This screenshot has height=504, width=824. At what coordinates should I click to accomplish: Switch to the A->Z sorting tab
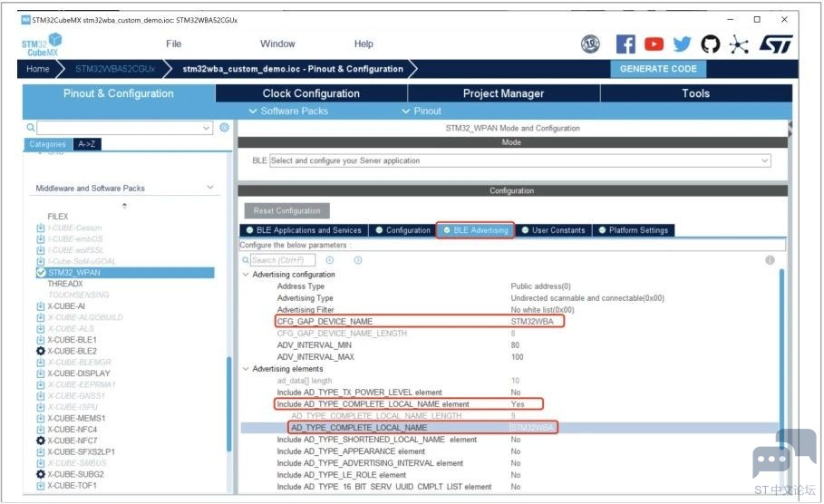(x=87, y=144)
